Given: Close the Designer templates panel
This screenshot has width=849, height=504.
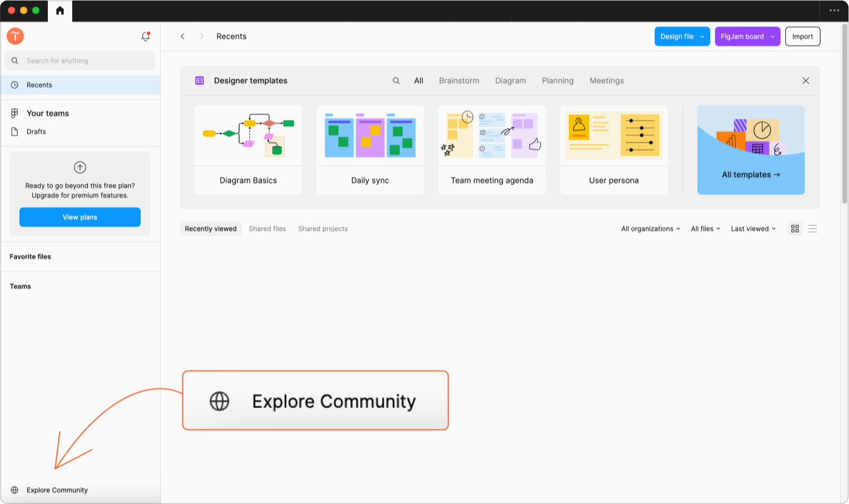Looking at the screenshot, I should coord(806,81).
